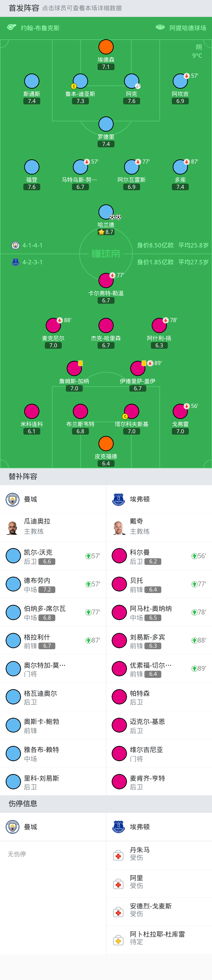Click the red injury icon beside 丹朱马
This screenshot has width=212, height=980.
point(118,856)
